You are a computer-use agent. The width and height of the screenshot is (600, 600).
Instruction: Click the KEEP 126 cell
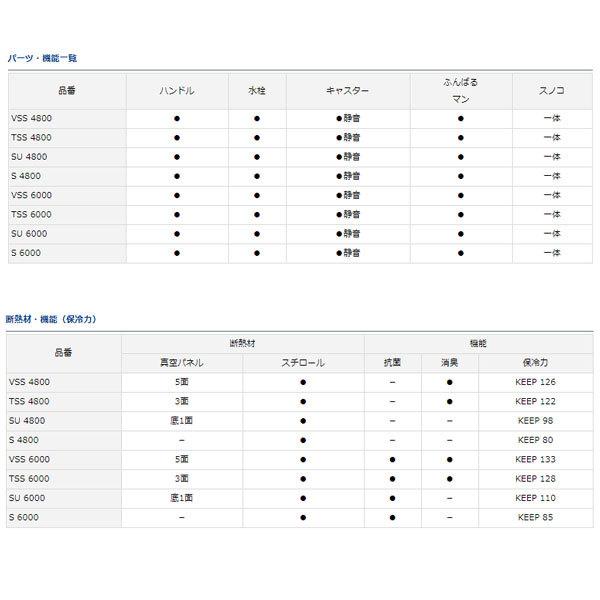[536, 382]
